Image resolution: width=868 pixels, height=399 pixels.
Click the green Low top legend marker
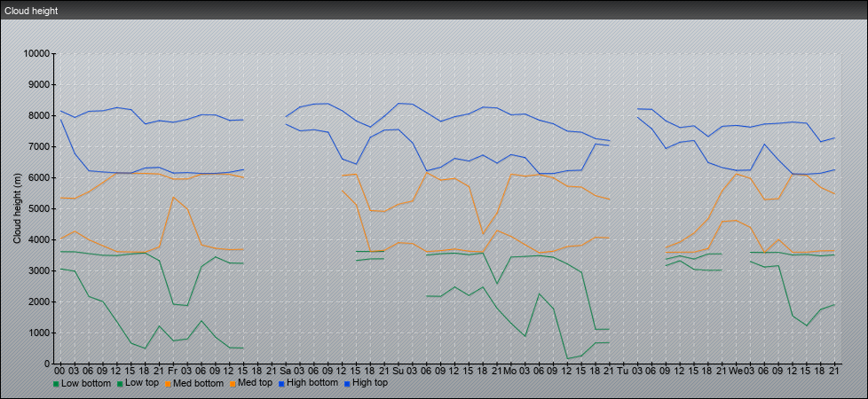pyautogui.click(x=119, y=384)
